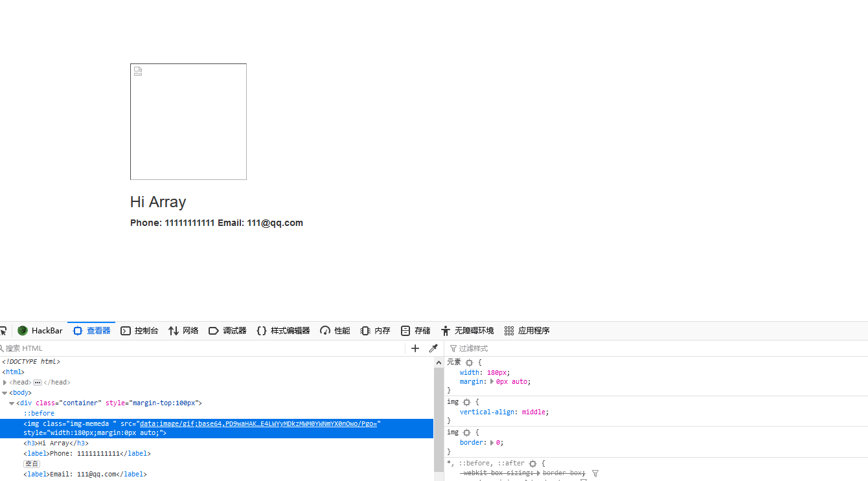This screenshot has height=481, width=868.
Task: Click the inspector panel vertical scrollbar
Action: [x=439, y=414]
